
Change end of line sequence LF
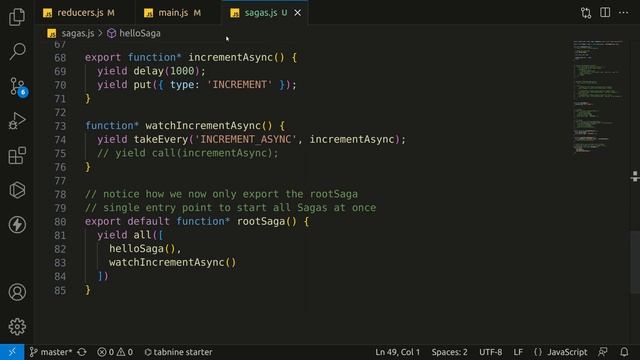pyautogui.click(x=518, y=352)
